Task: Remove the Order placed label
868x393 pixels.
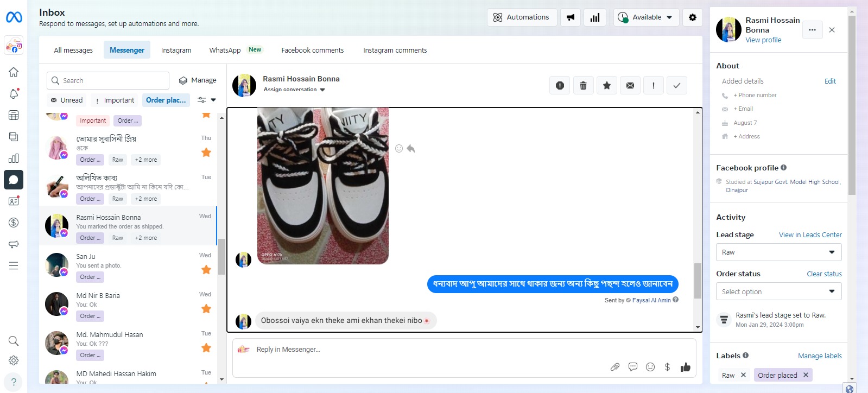Action: coord(806,375)
